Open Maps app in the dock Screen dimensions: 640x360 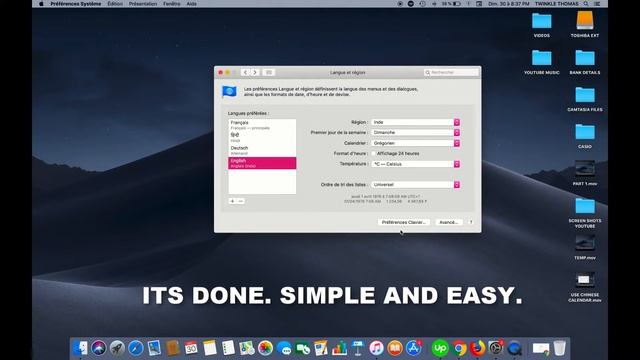(247, 348)
